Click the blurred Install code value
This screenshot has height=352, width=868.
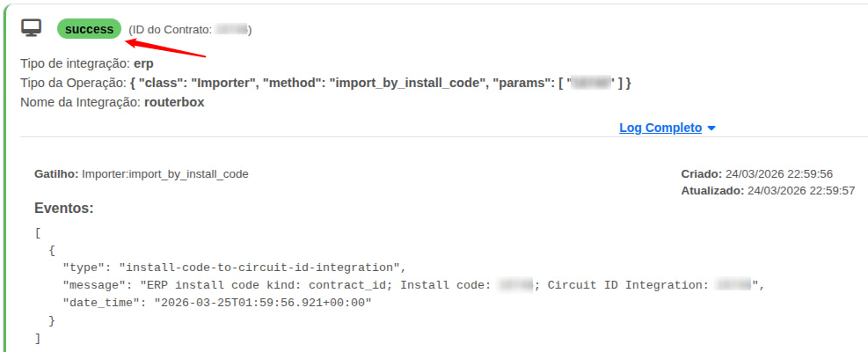tap(514, 285)
